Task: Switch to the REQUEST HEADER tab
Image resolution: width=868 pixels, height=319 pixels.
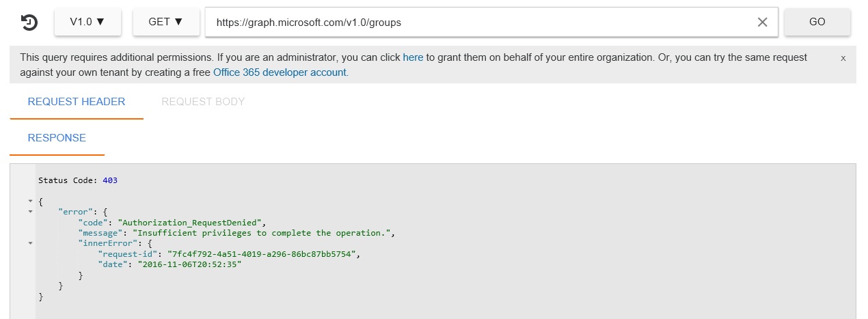Action: 77,102
